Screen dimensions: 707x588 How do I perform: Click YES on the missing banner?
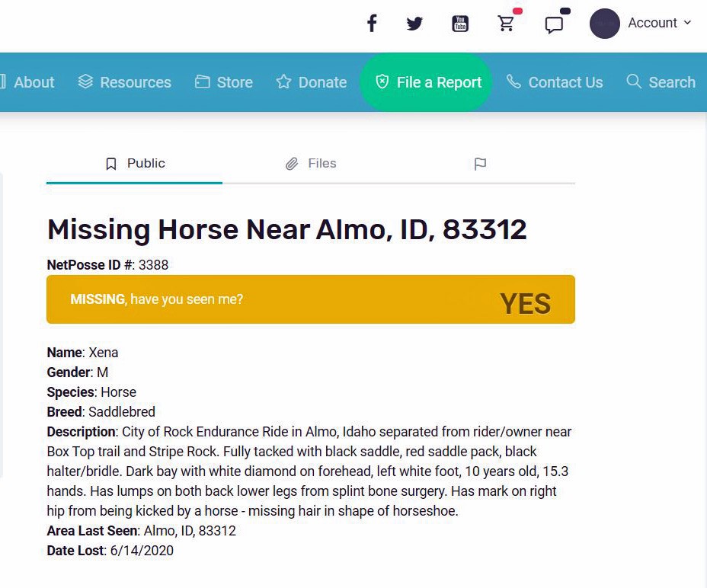click(525, 303)
